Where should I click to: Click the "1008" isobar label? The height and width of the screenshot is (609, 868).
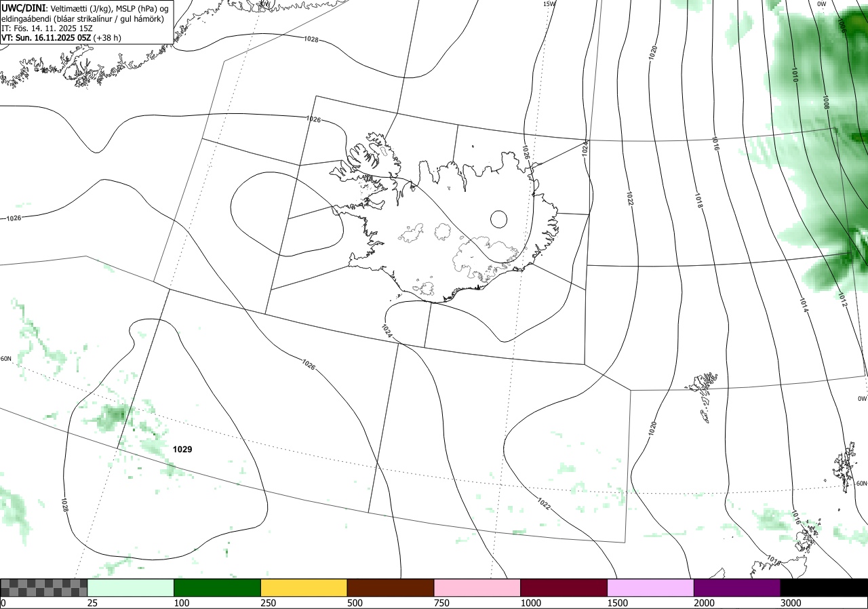coord(826,102)
